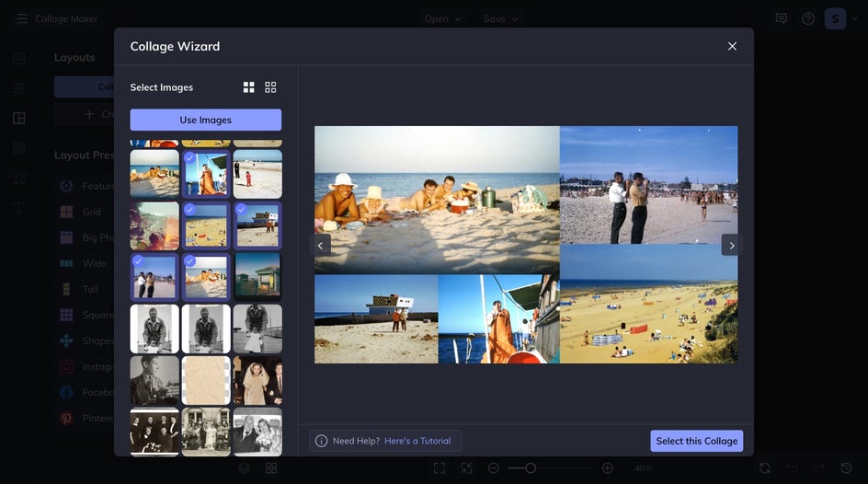Screen dimensions: 868x484
Task: Click the Use Images button
Action: click(205, 120)
